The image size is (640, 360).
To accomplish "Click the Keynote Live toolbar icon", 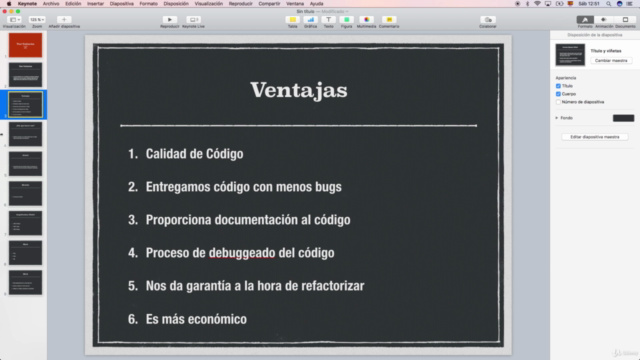I will 193,20.
